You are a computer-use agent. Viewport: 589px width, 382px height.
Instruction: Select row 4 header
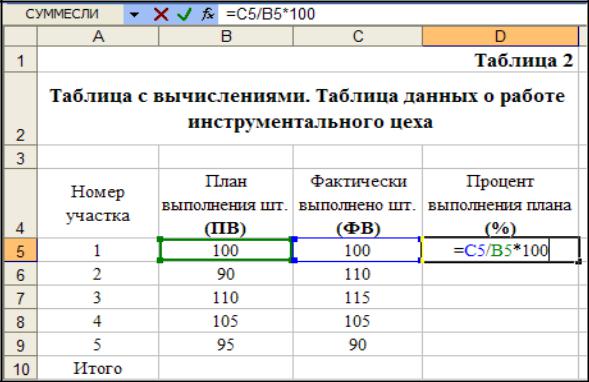20,203
